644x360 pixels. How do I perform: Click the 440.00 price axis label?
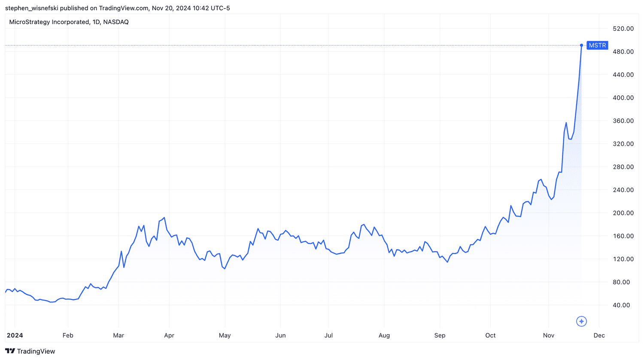tap(623, 75)
